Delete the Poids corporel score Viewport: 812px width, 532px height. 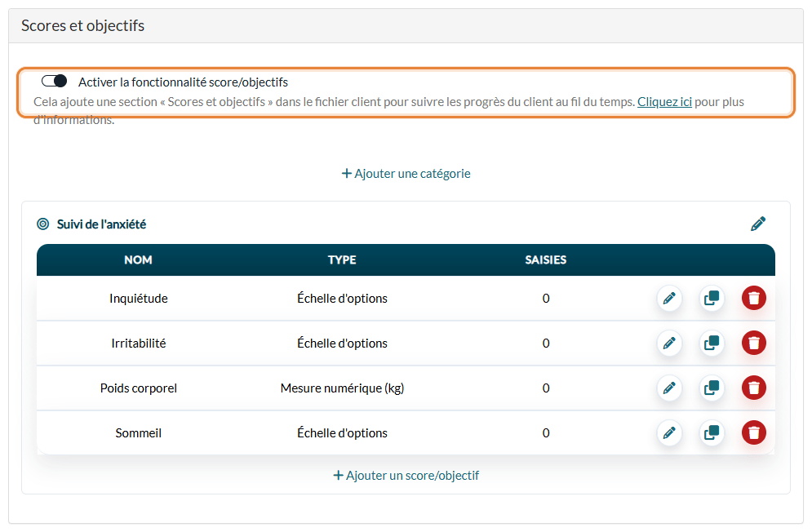[x=754, y=388]
